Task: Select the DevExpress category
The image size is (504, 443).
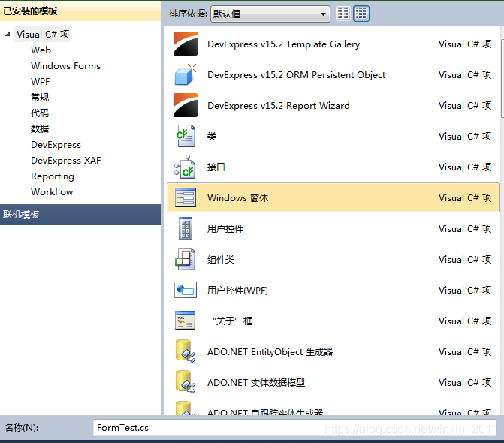Action: 56,145
